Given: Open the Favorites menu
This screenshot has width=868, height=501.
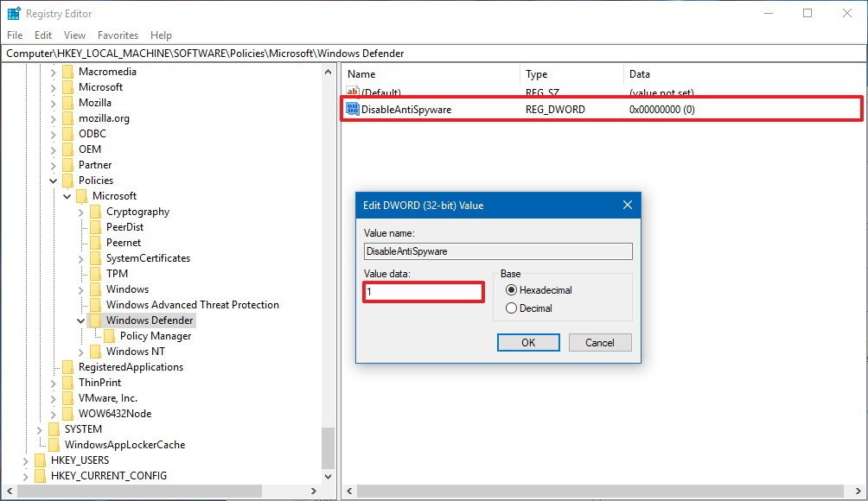Looking at the screenshot, I should (118, 35).
